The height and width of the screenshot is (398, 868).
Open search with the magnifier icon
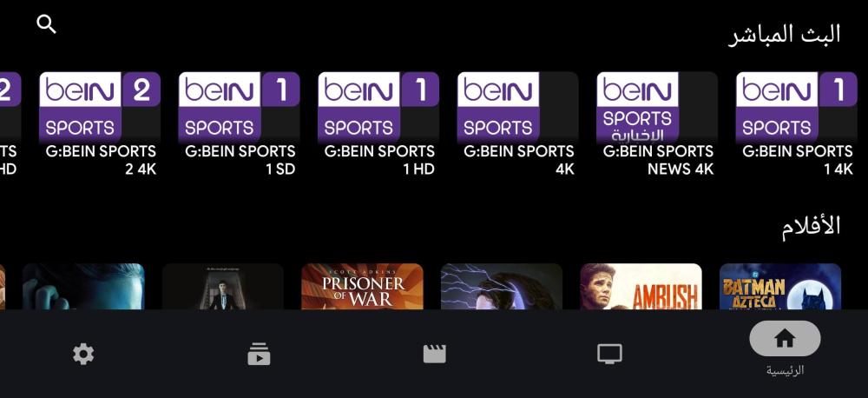click(x=46, y=24)
